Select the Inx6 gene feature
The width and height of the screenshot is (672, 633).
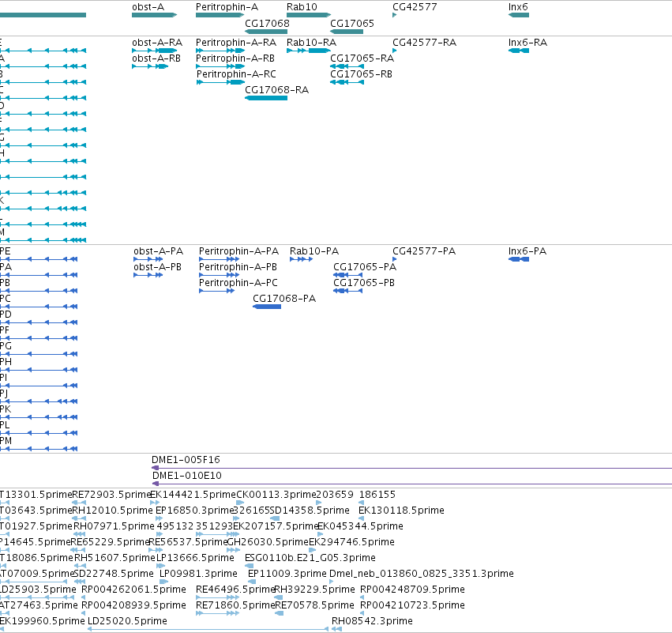click(519, 15)
